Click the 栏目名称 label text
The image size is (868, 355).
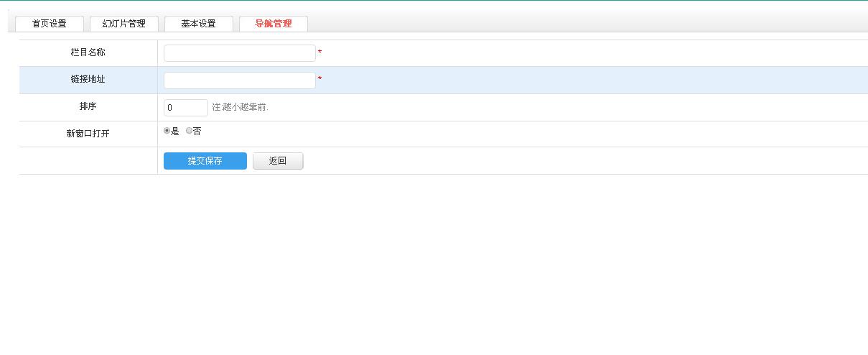tap(88, 52)
